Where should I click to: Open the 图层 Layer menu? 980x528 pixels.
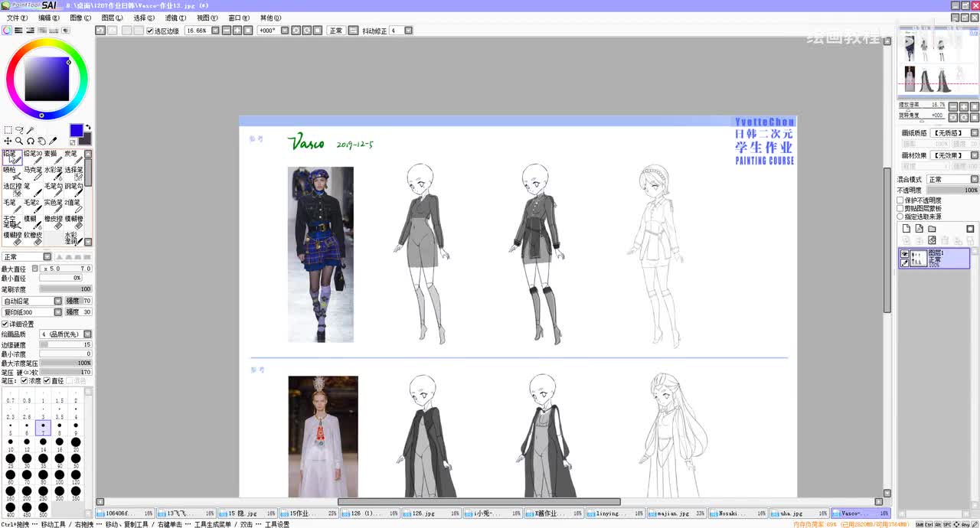coord(112,18)
